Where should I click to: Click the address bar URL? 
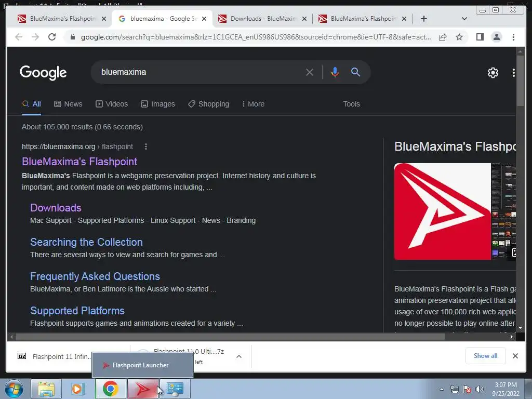pyautogui.click(x=256, y=37)
